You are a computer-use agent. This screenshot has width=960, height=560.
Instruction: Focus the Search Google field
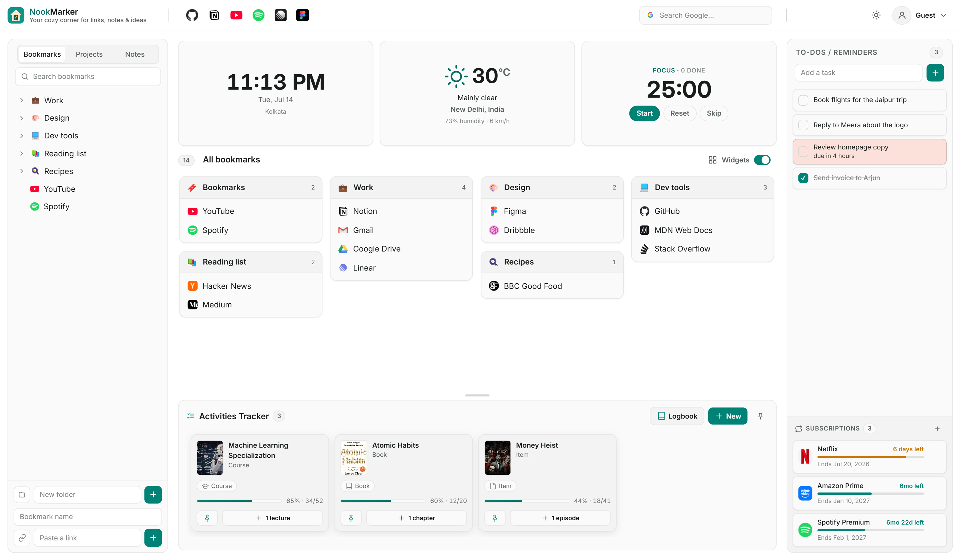[x=706, y=15]
